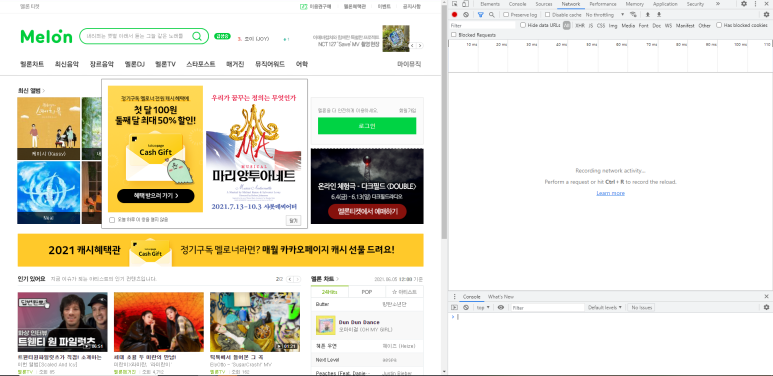773x376 pixels.
Task: Previous page arrow of 인기 있어요 section
Action: click(x=290, y=279)
